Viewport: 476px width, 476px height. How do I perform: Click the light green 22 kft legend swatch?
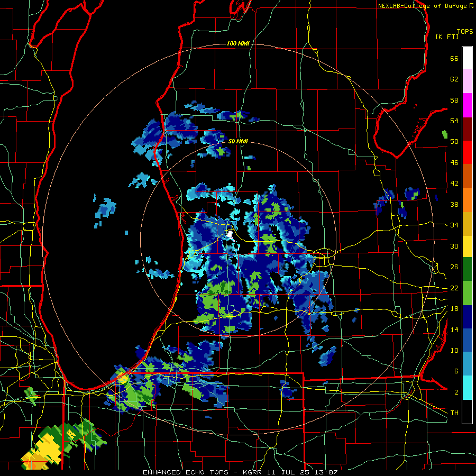tap(467, 292)
